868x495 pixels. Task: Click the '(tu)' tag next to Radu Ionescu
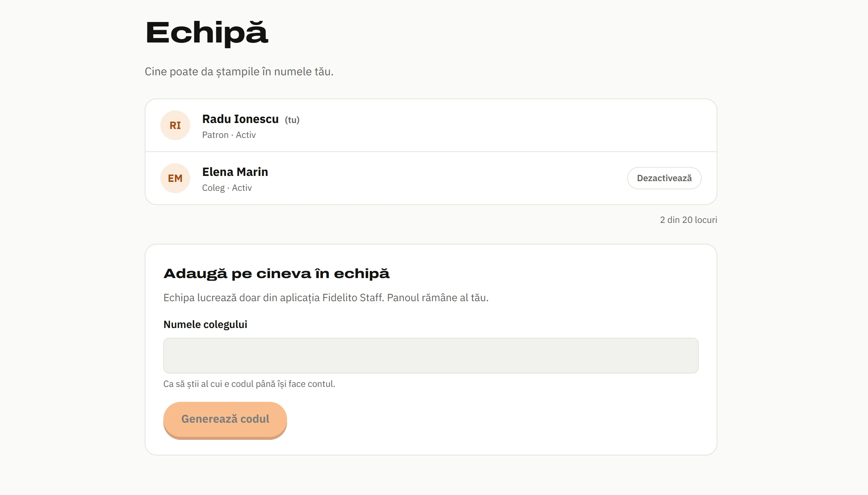292,120
